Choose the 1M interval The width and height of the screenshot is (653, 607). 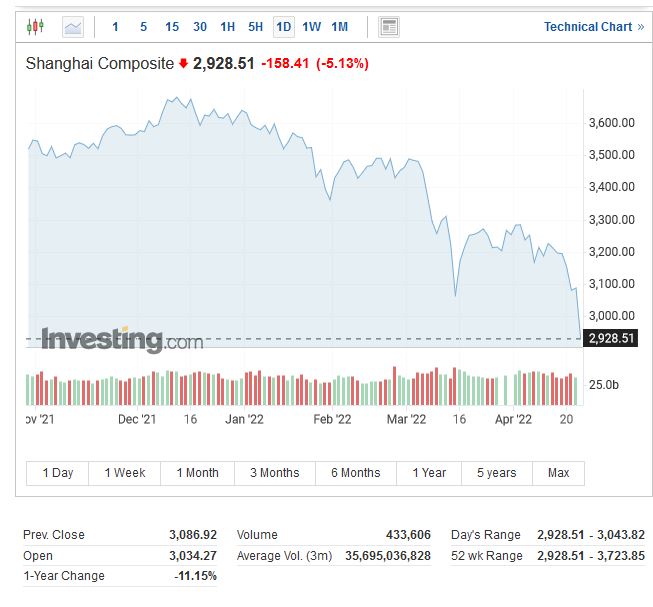pos(340,27)
